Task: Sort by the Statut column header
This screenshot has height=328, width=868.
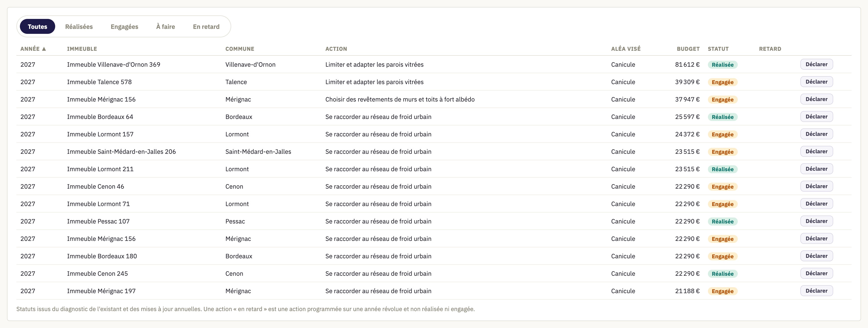Action: (x=718, y=49)
